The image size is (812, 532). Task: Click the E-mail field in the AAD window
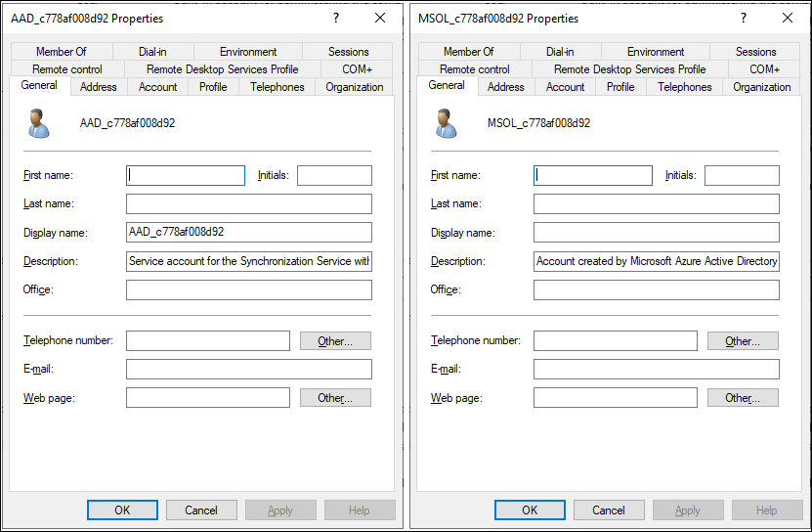click(249, 370)
